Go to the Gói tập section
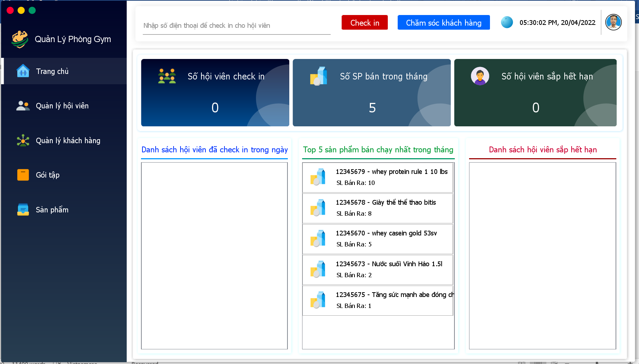 click(x=64, y=175)
